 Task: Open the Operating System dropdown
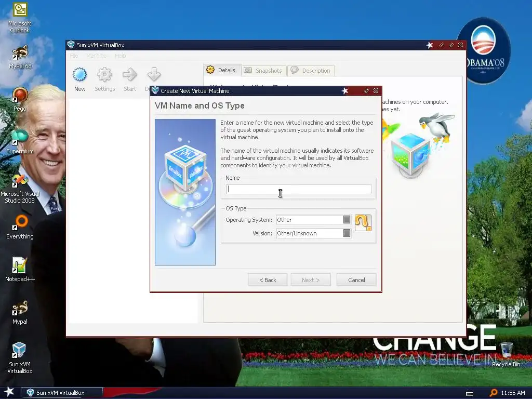(313, 220)
